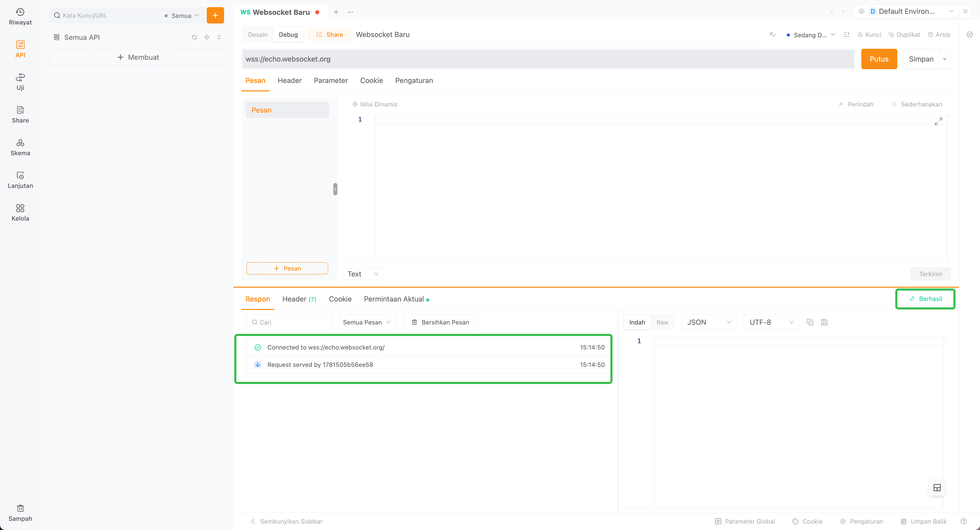Image resolution: width=980 pixels, height=530 pixels.
Task: Click the Simpan save button
Action: point(921,59)
